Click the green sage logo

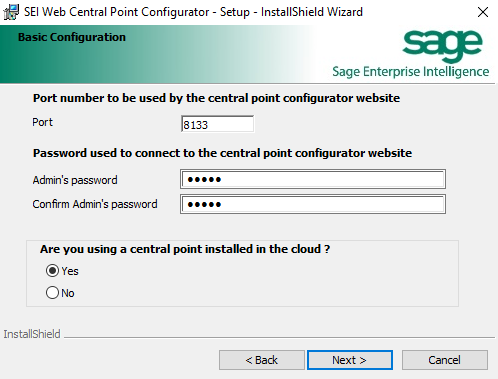(442, 45)
